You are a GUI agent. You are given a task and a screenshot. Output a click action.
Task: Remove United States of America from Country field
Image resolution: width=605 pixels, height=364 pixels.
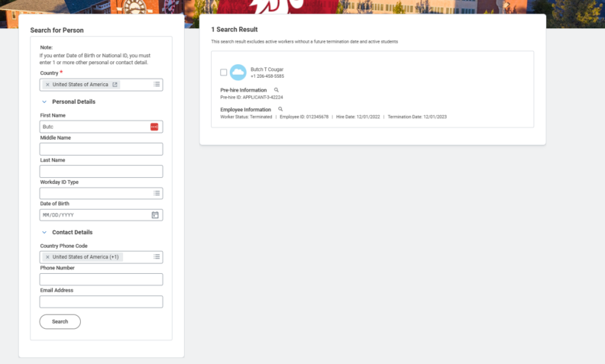[47, 85]
